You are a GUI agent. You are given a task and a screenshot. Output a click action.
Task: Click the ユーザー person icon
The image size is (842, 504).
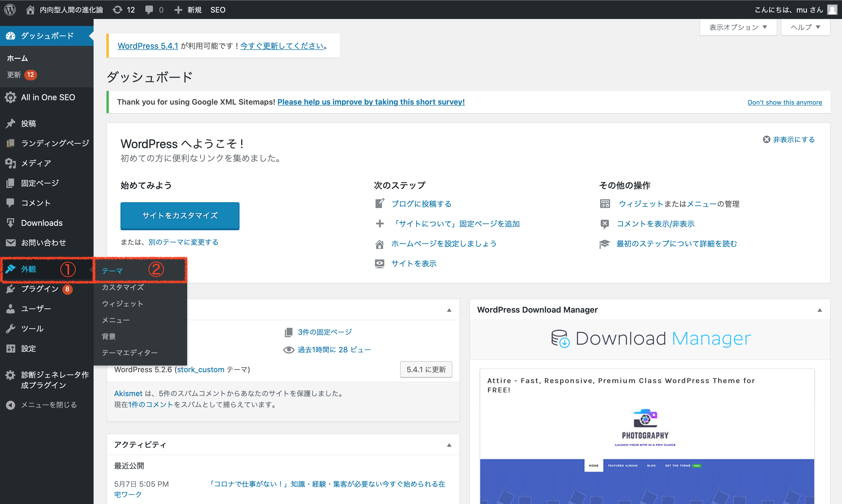(x=11, y=309)
